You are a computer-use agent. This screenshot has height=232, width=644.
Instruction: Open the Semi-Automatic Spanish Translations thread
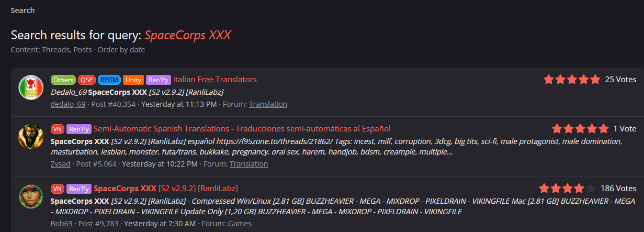click(x=242, y=129)
